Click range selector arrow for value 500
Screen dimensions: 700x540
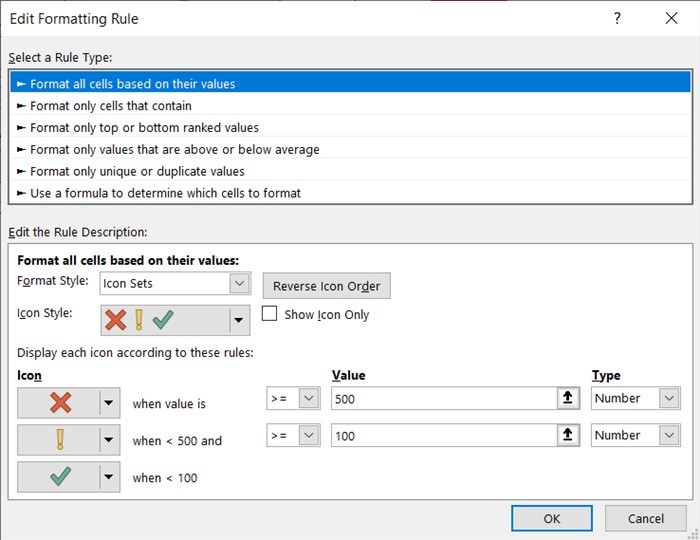point(567,398)
